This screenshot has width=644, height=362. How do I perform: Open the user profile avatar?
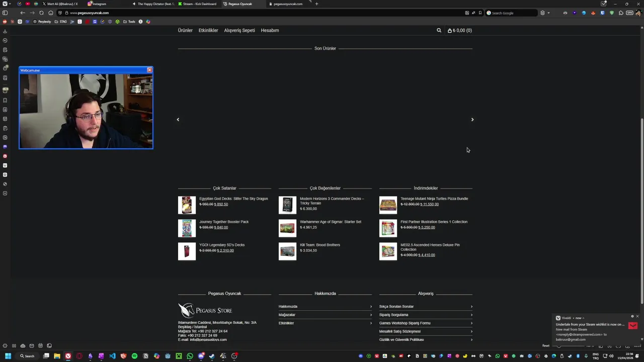coord(638,13)
